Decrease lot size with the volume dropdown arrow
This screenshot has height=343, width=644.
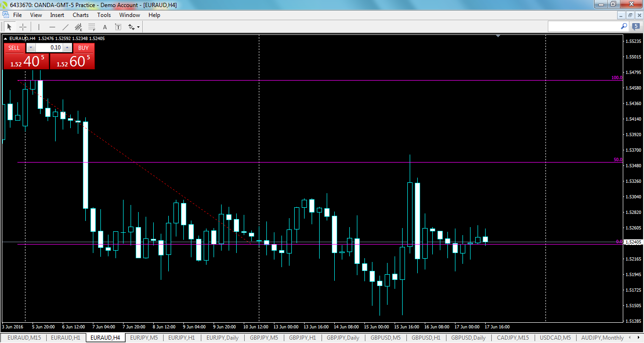(x=31, y=48)
